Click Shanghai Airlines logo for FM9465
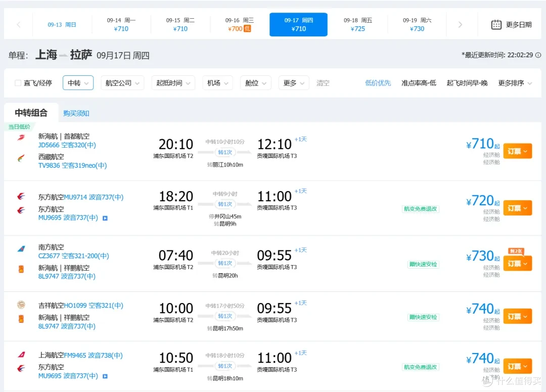 click(21, 355)
